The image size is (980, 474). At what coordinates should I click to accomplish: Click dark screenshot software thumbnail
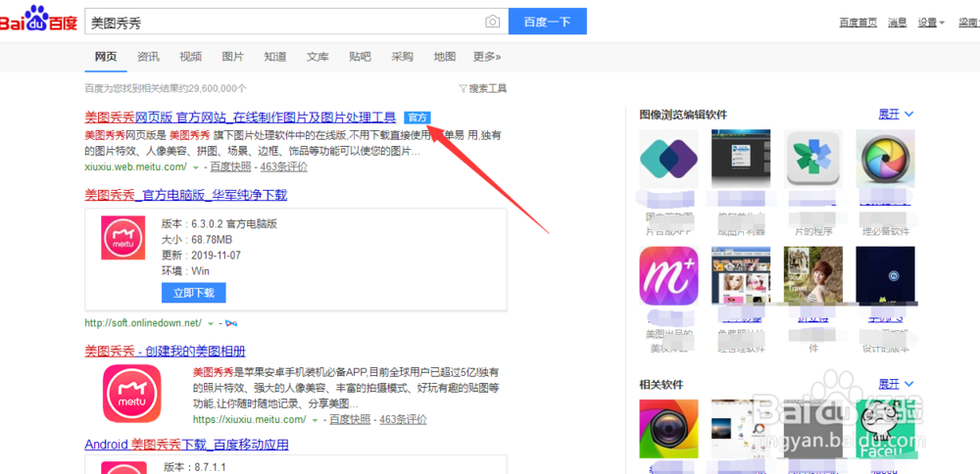pyautogui.click(x=741, y=159)
